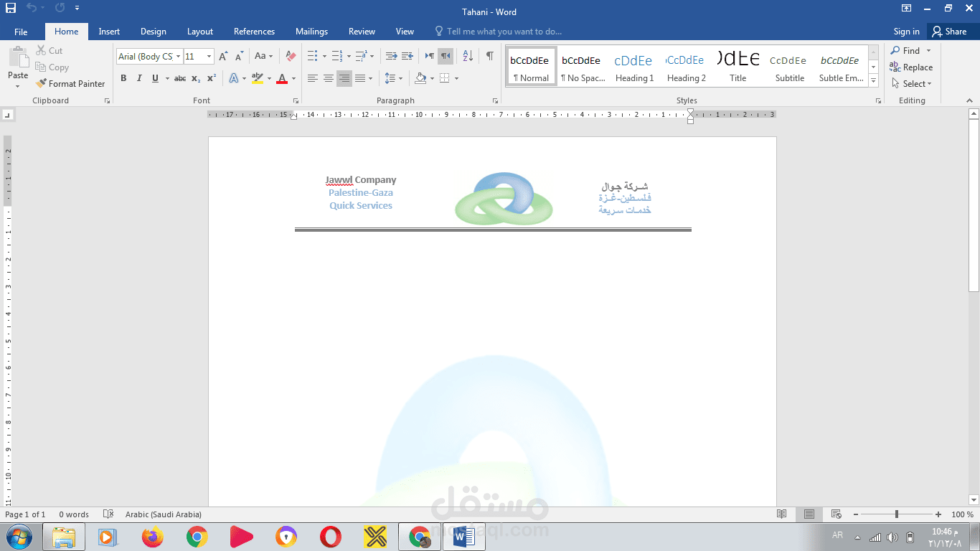Shrink font size button
980x551 pixels.
[x=239, y=56]
